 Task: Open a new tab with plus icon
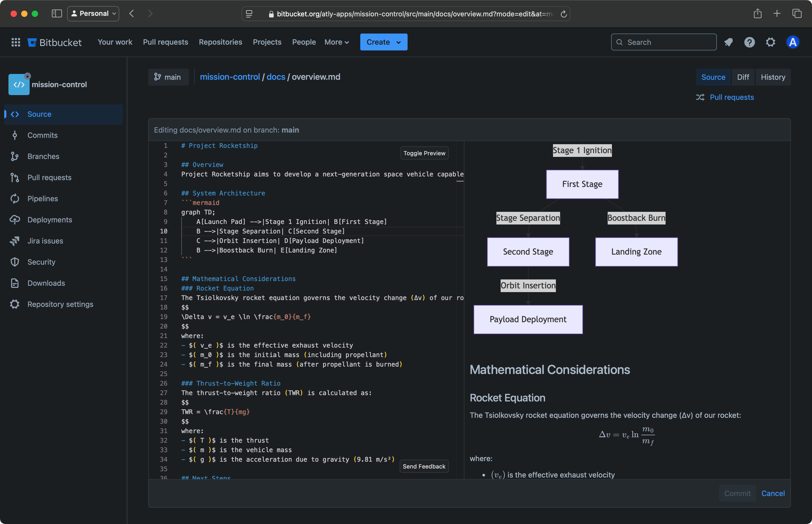click(x=777, y=14)
